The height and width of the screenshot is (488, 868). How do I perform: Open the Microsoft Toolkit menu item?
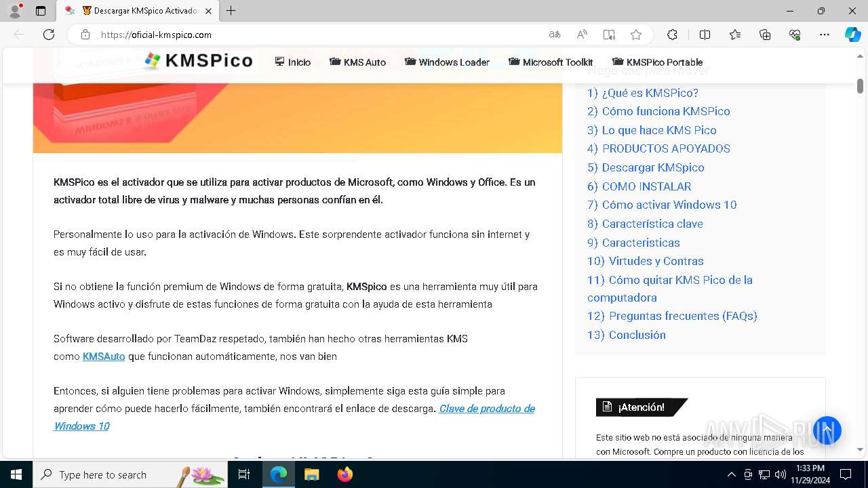pos(551,62)
